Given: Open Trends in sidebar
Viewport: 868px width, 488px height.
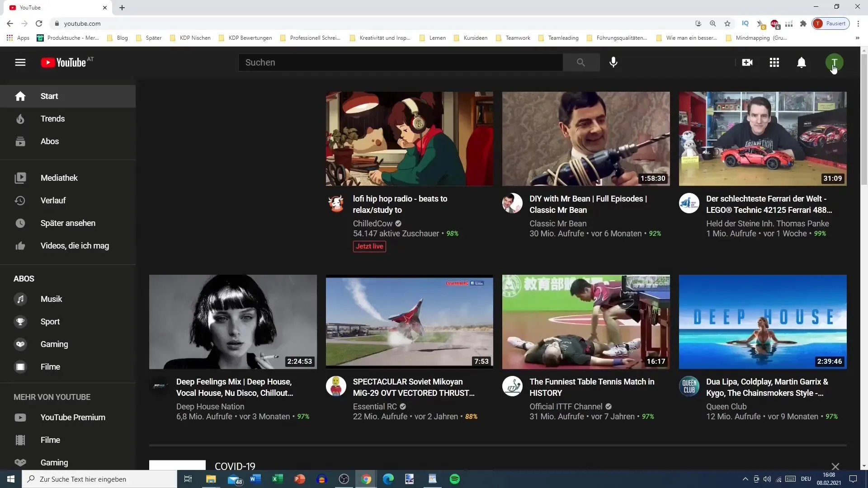Looking at the screenshot, I should pyautogui.click(x=68, y=119).
